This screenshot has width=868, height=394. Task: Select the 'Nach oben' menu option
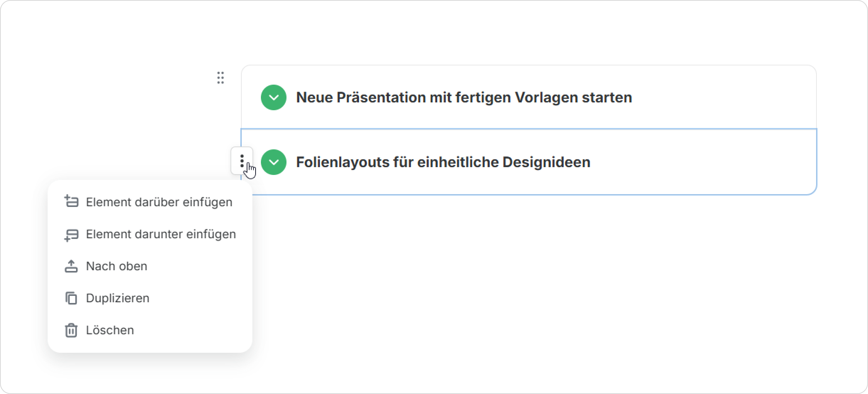tap(117, 266)
